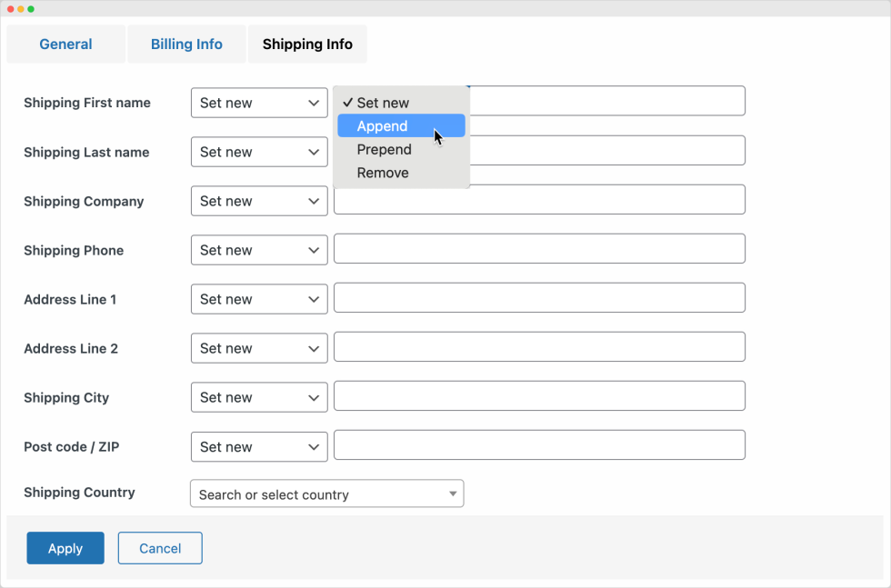Select the Shipping Info tab
The image size is (891, 588).
pyautogui.click(x=307, y=44)
